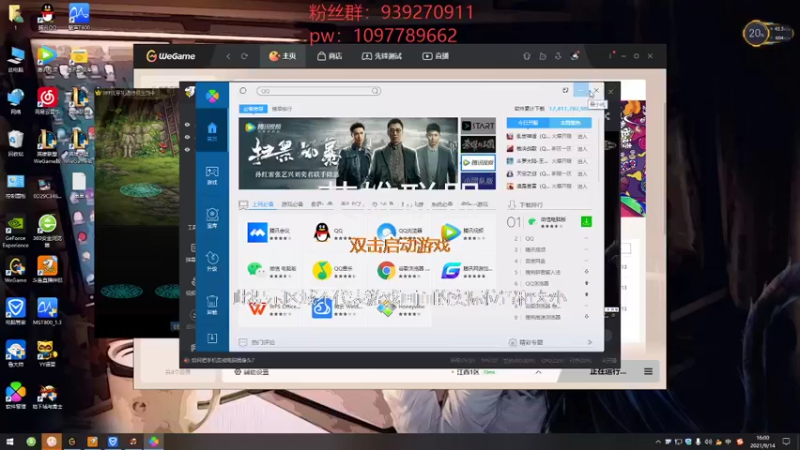Viewport: 800px width, 450px height.
Task: Select the QQ Music app icon
Action: click(x=321, y=270)
